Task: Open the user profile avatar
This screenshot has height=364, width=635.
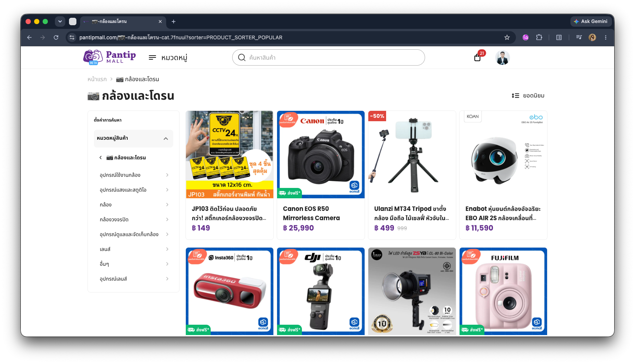Action: click(503, 57)
